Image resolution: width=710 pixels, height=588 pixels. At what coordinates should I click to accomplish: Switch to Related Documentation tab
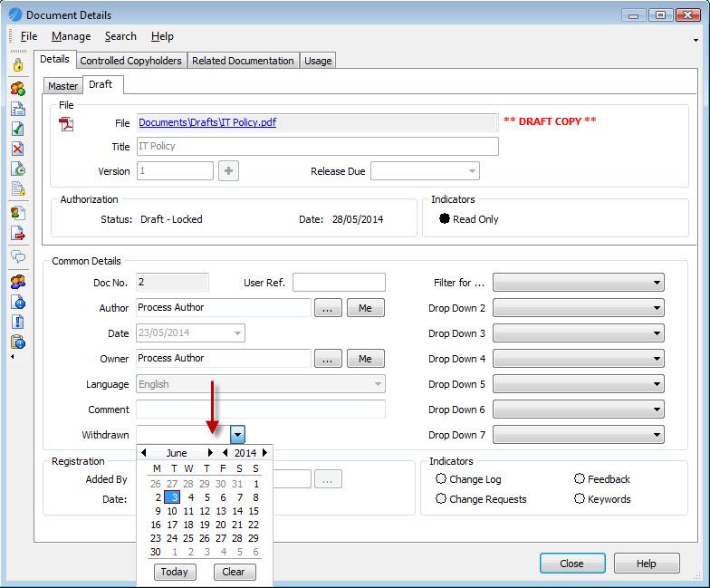coord(243,60)
